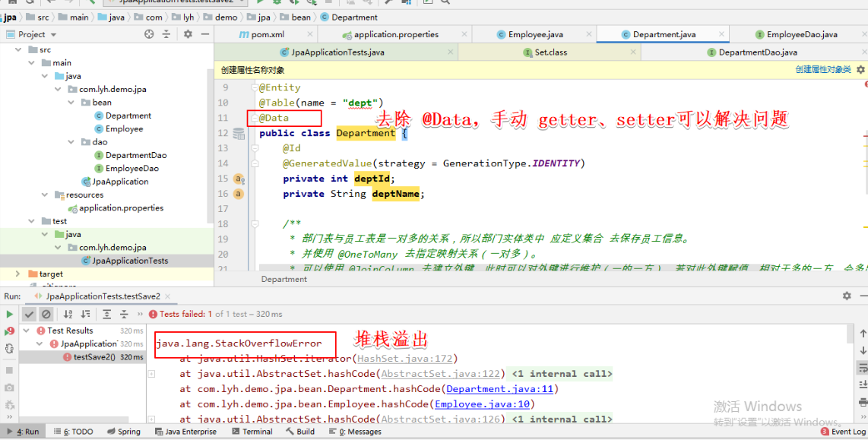This screenshot has width=868, height=440.
Task: Collapse all test results icon
Action: pos(124,314)
